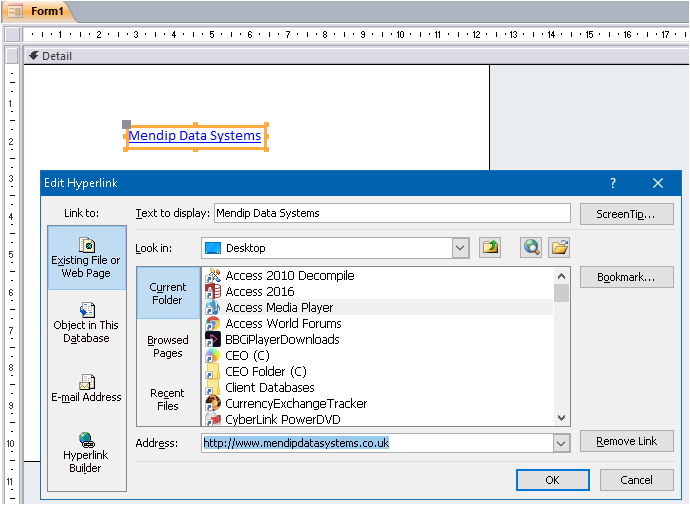Click the Text to display field
The width and height of the screenshot is (690, 505).
[392, 213]
